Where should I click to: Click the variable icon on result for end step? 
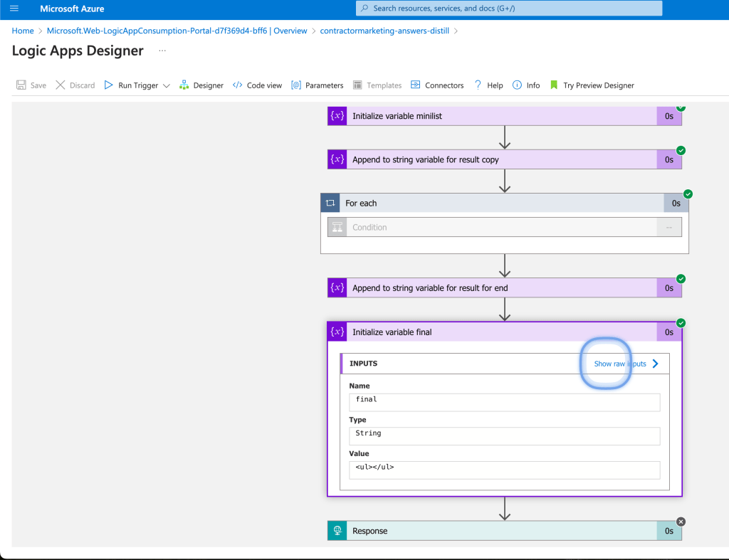[337, 287]
